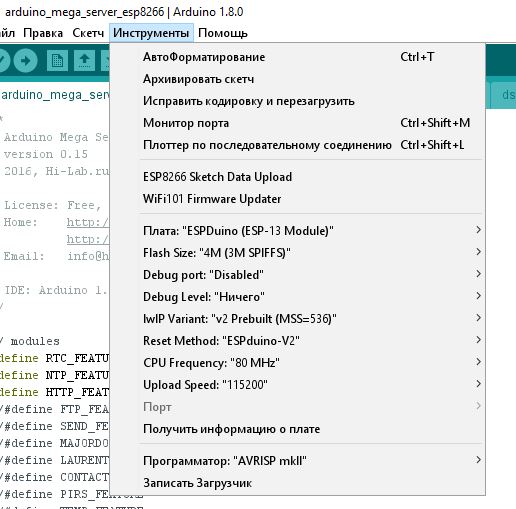Expand Debug port Disabled submenu
Image resolution: width=516 pixels, height=509 pixels.
coord(297,275)
